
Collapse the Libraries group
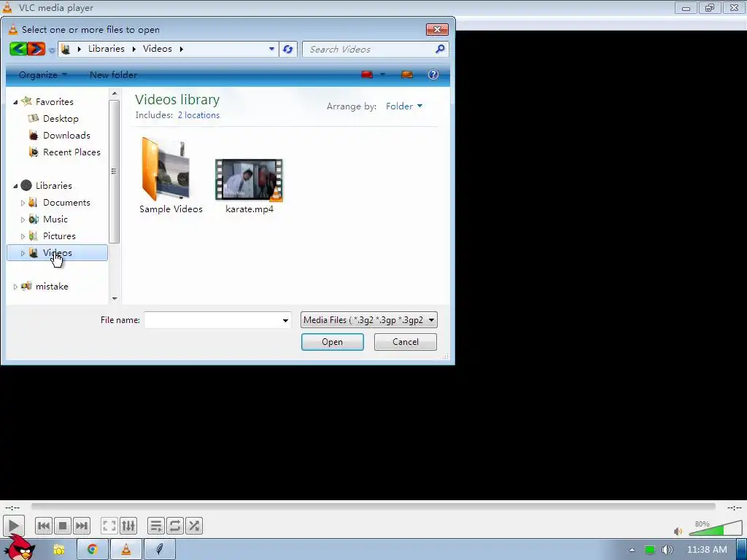click(x=15, y=186)
